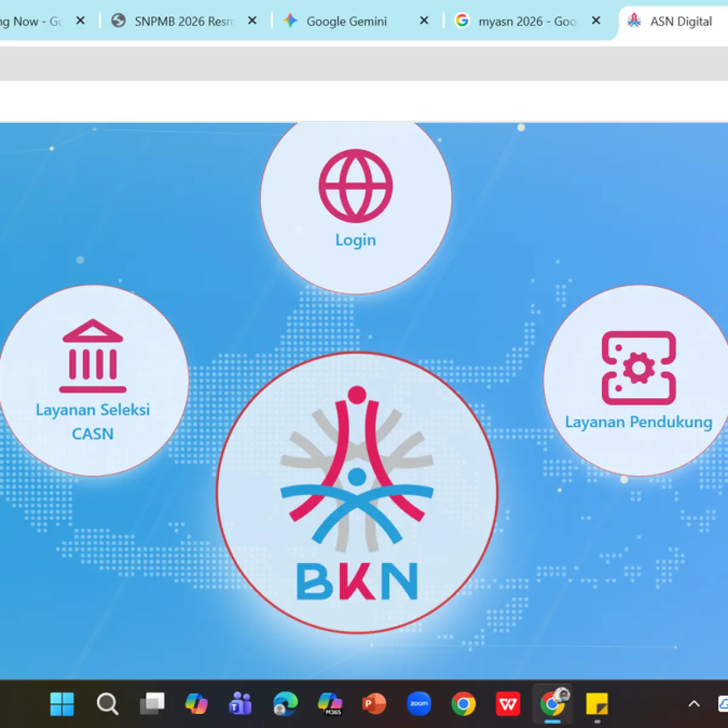Close the Google Gemini tab
The image size is (728, 728).
click(x=424, y=21)
